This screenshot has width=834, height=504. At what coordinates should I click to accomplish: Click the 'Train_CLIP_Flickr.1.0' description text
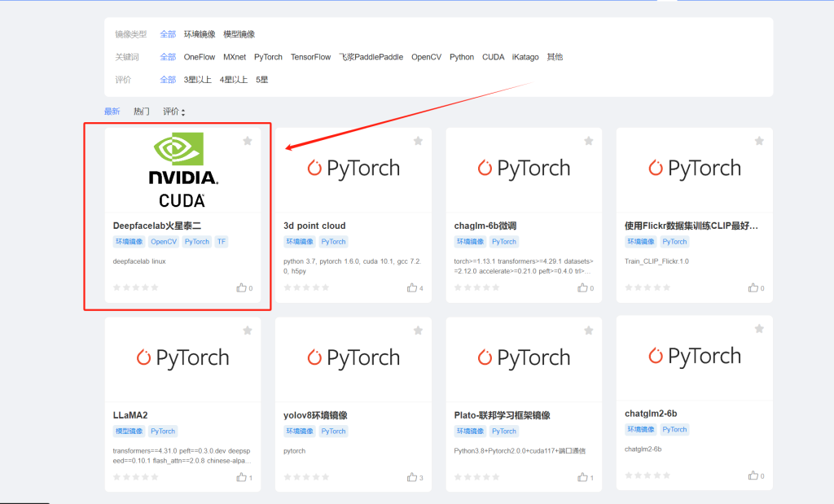(656, 261)
